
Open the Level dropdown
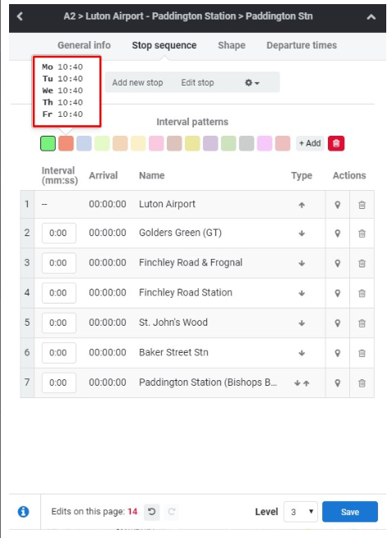click(301, 512)
